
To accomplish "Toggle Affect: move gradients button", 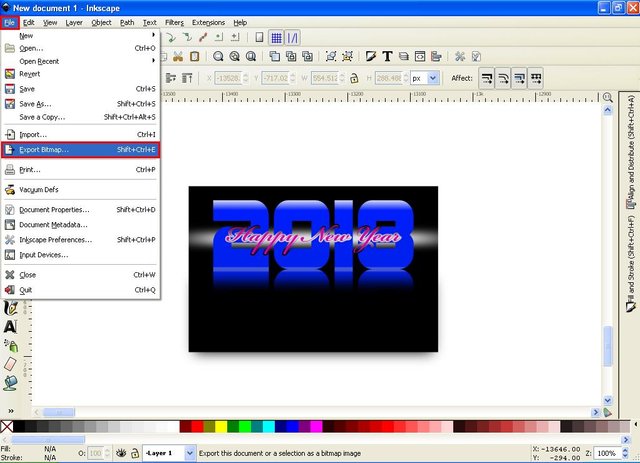I will pyautogui.click(x=519, y=78).
